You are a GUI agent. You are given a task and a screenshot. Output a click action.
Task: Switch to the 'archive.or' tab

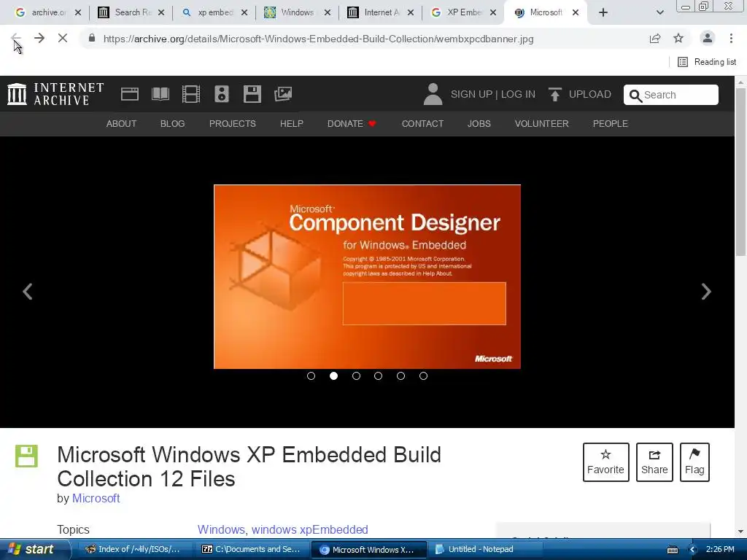coord(47,12)
